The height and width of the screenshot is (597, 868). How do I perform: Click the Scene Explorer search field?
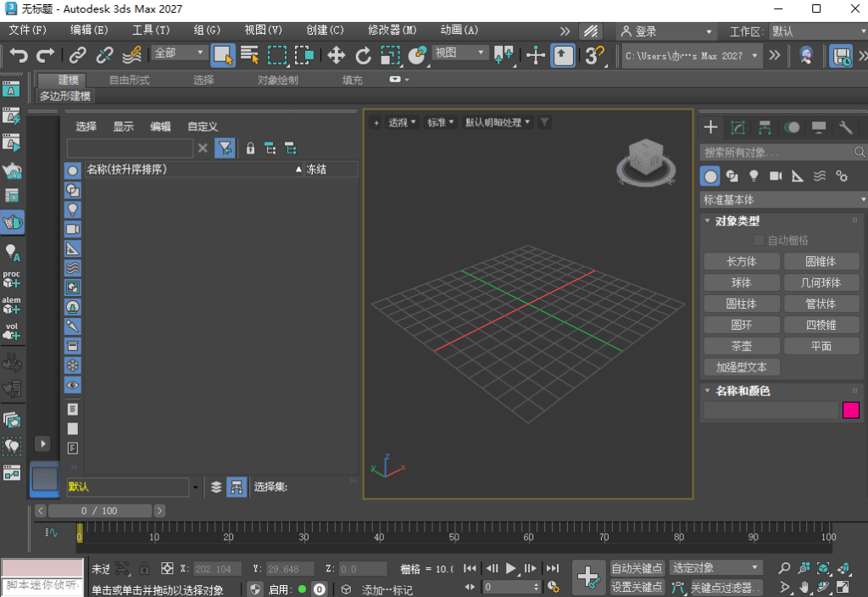click(x=130, y=148)
